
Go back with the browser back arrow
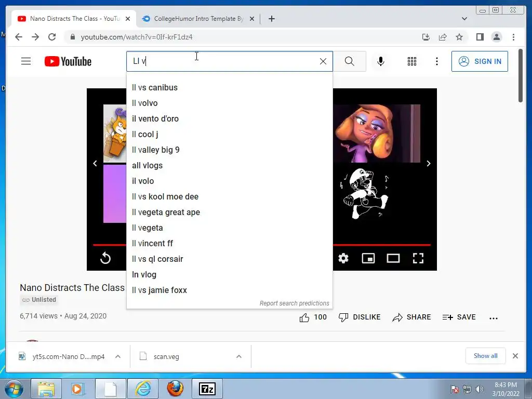[x=19, y=37]
